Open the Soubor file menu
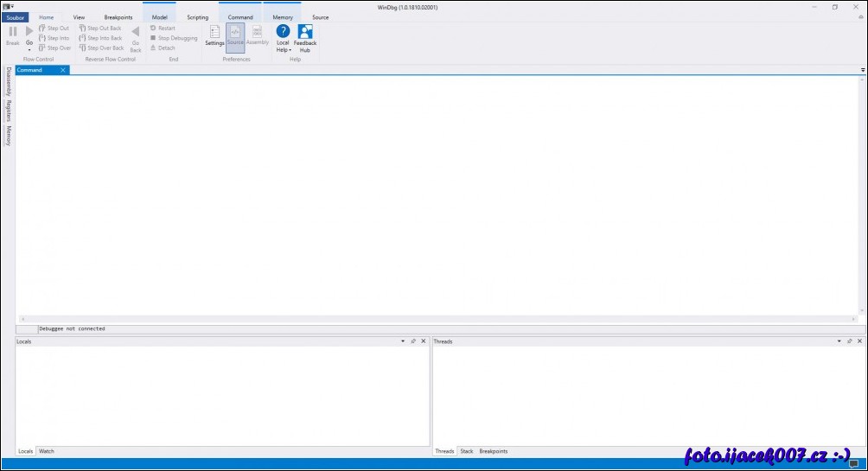868x471 pixels. [15, 17]
